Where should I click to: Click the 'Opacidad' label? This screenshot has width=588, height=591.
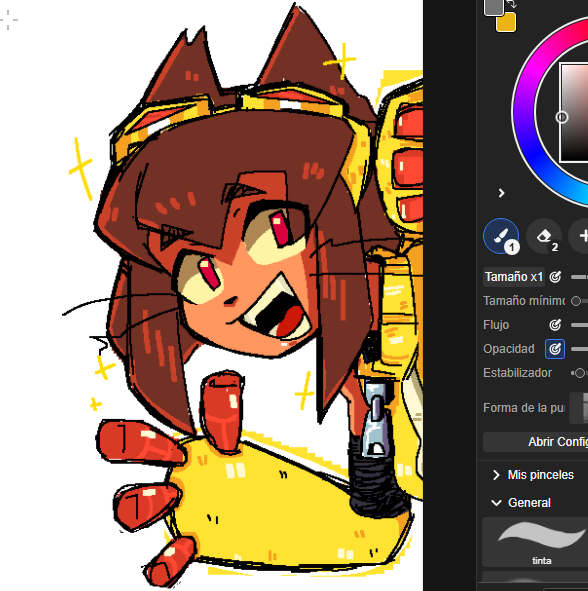pyautogui.click(x=508, y=349)
